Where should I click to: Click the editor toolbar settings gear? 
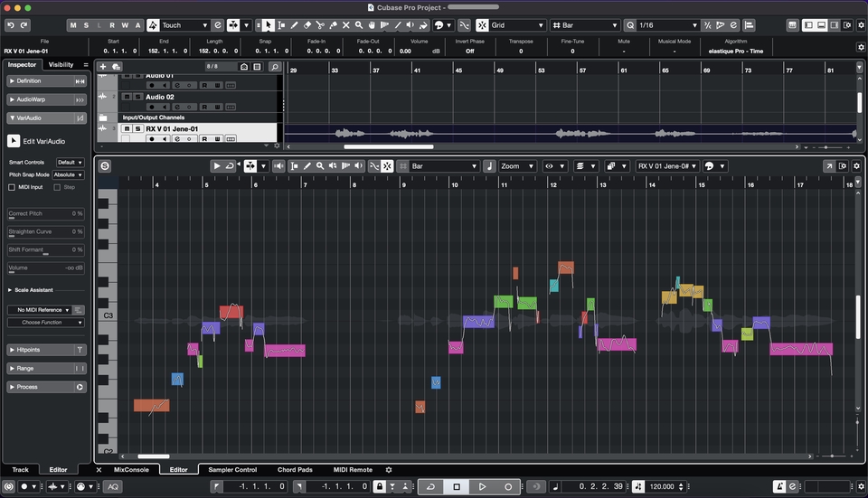point(856,166)
